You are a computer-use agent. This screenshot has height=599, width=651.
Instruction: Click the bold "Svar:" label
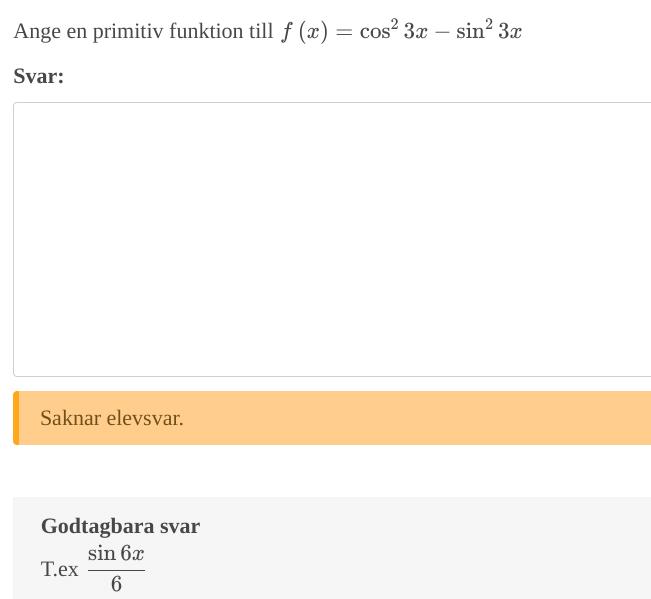click(x=38, y=76)
